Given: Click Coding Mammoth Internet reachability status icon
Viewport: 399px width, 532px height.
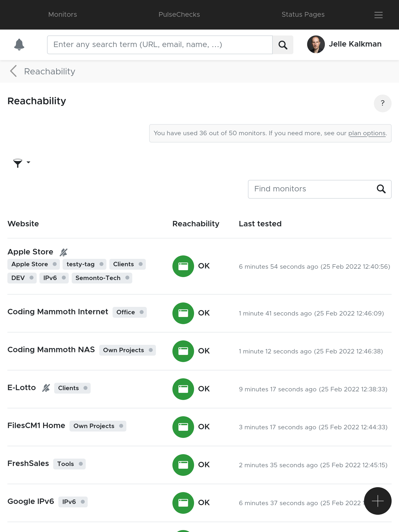Looking at the screenshot, I should tap(183, 313).
